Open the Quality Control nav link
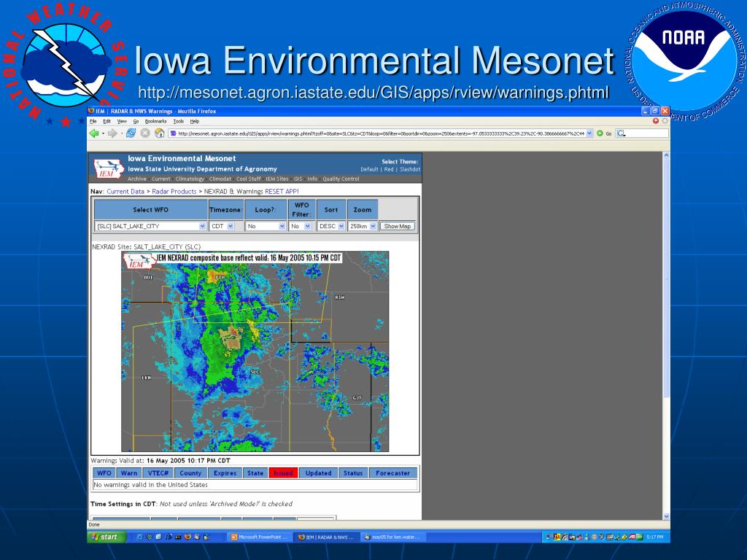 click(x=341, y=179)
